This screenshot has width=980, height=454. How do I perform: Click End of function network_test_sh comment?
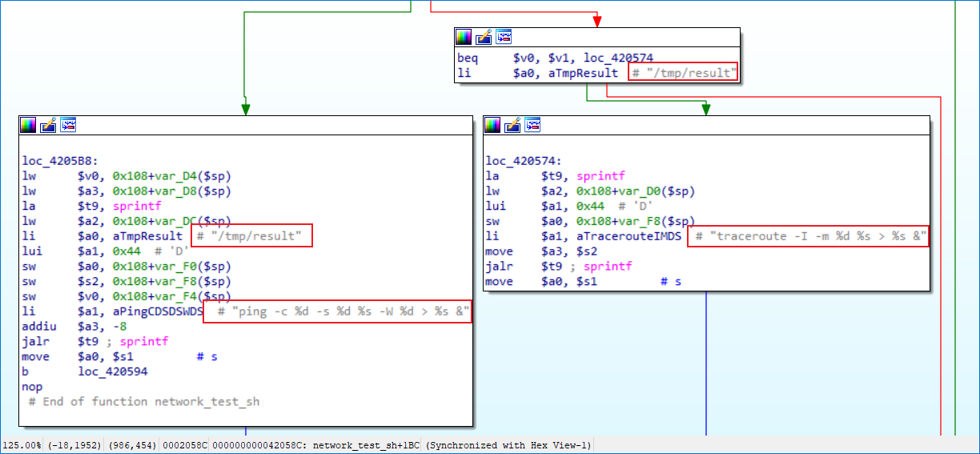pos(144,401)
